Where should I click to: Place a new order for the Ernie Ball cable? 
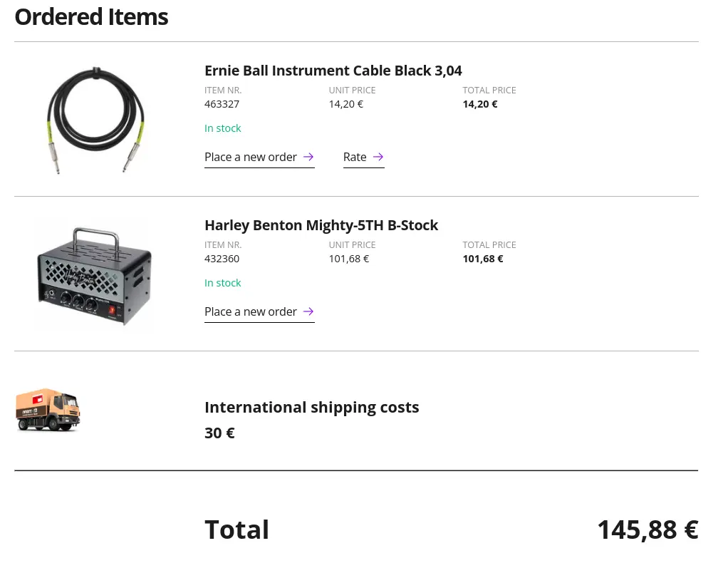(x=251, y=157)
